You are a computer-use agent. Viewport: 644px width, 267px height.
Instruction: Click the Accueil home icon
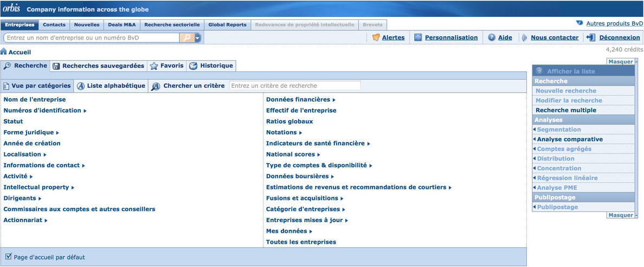pos(4,52)
